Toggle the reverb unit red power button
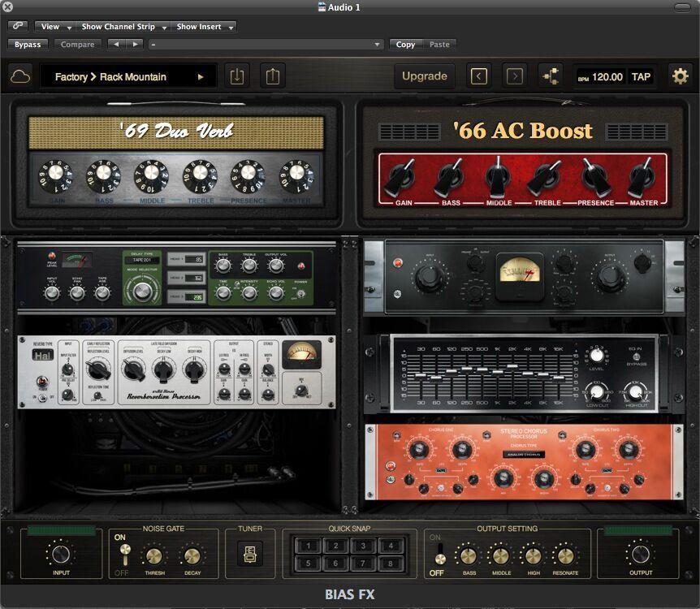The height and width of the screenshot is (609, 700). [42, 382]
